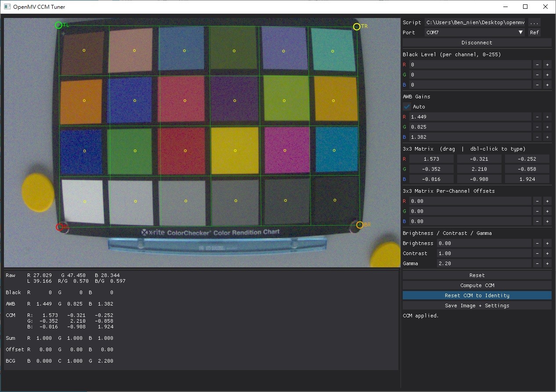Decrease Gamma with minus button

537,263
